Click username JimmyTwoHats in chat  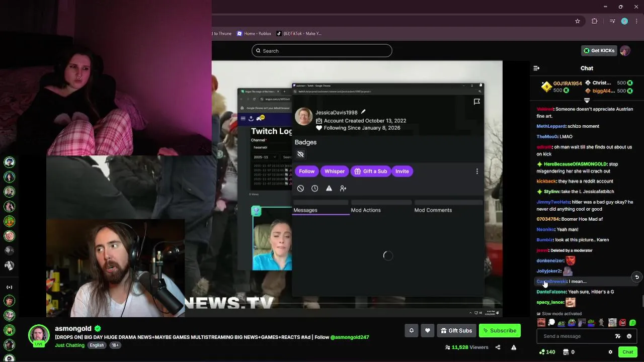click(x=553, y=202)
